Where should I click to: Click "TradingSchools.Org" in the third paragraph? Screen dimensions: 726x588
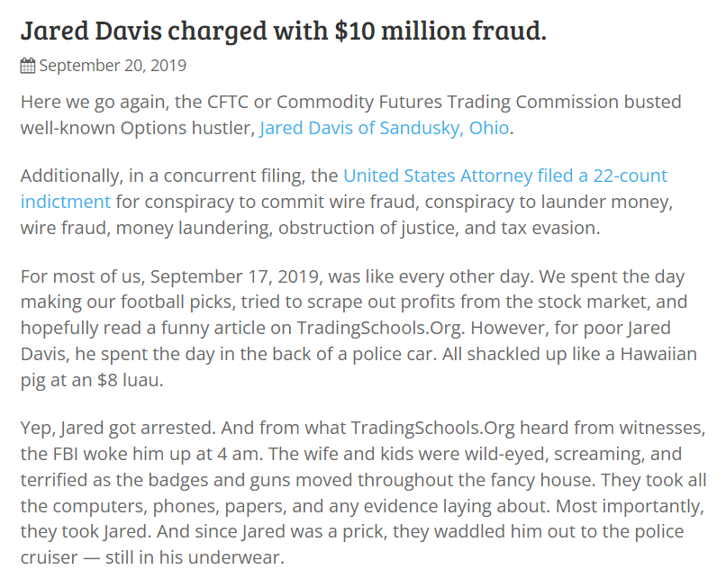[x=380, y=329]
